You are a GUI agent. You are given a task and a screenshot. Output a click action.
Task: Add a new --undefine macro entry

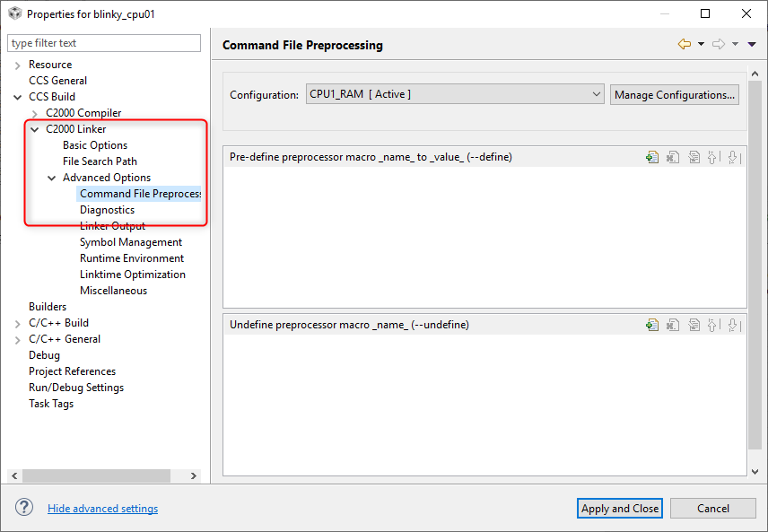[x=652, y=325]
